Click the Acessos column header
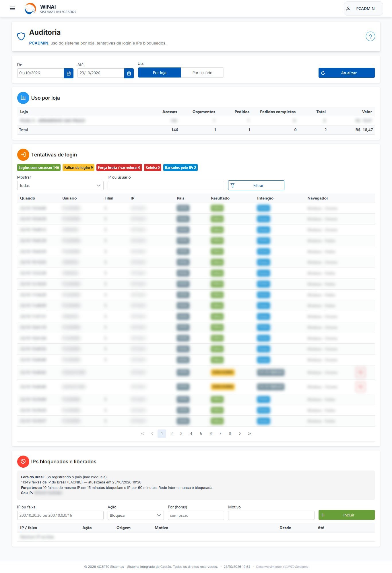This screenshot has height=573, width=392. tap(170, 112)
